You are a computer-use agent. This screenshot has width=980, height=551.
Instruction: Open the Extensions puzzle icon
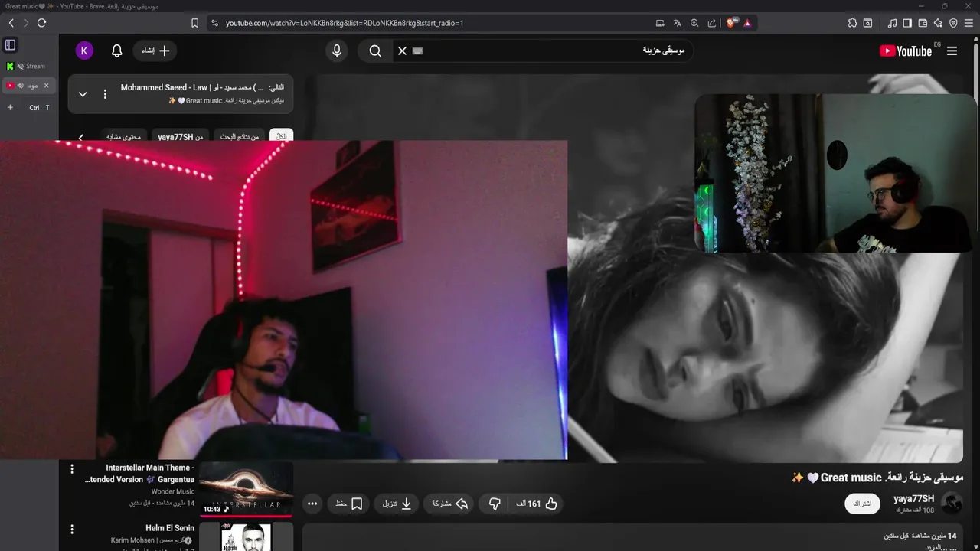click(852, 23)
